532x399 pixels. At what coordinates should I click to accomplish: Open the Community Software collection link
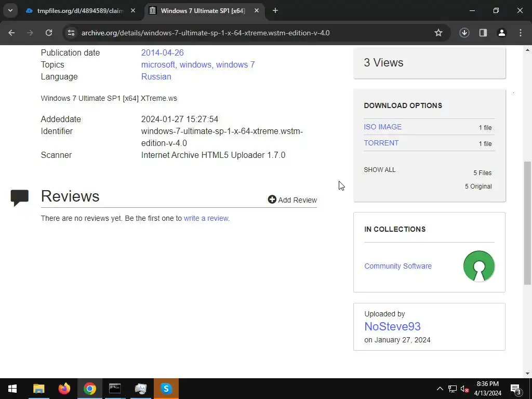[397, 266]
